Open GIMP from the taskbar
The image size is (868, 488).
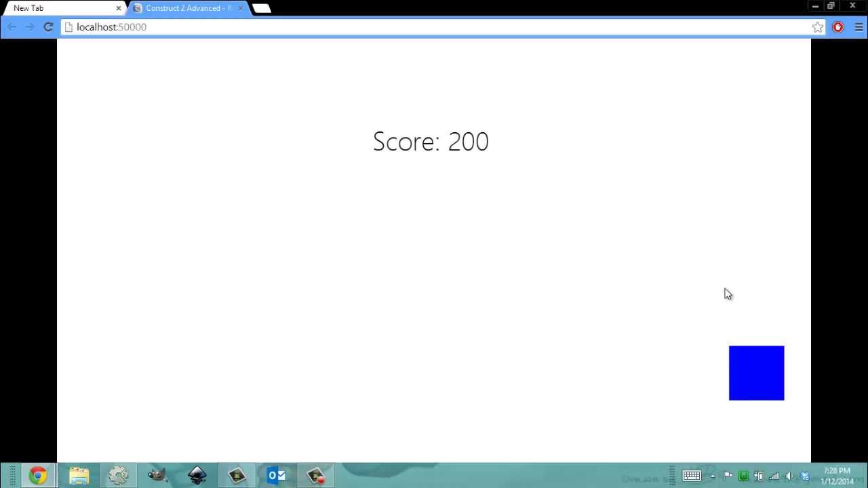(x=157, y=475)
